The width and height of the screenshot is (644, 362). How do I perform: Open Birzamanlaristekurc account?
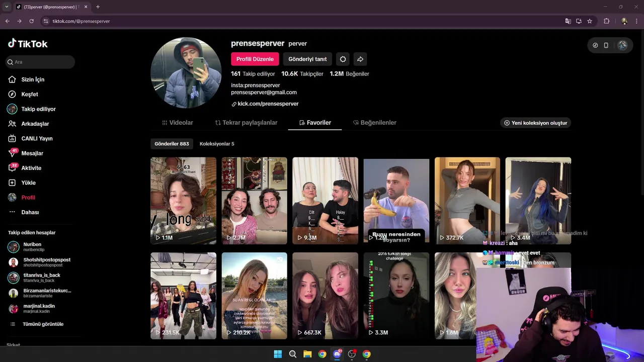pos(40,293)
